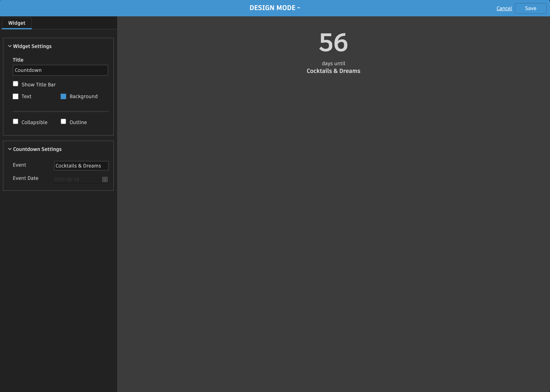Collapse the Widget Settings chevron
The image size is (550, 392).
10,46
